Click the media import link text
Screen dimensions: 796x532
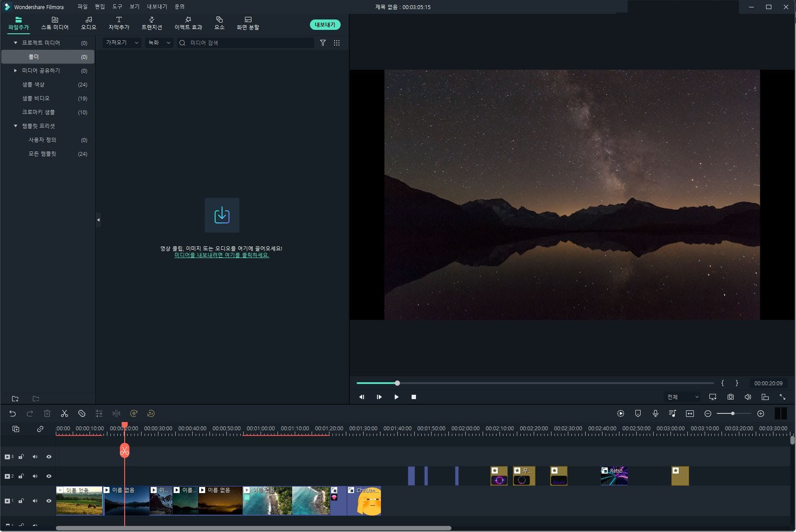pyautogui.click(x=222, y=255)
